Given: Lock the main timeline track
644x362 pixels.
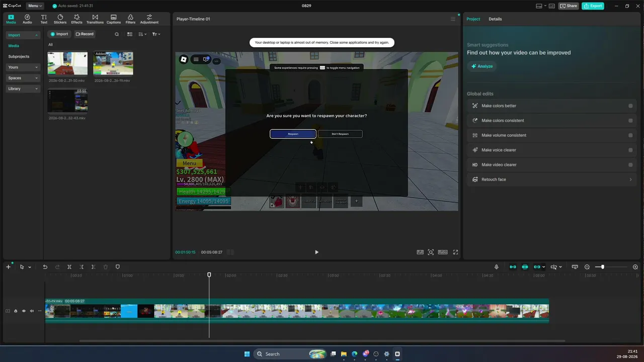Looking at the screenshot, I should coord(16,311).
